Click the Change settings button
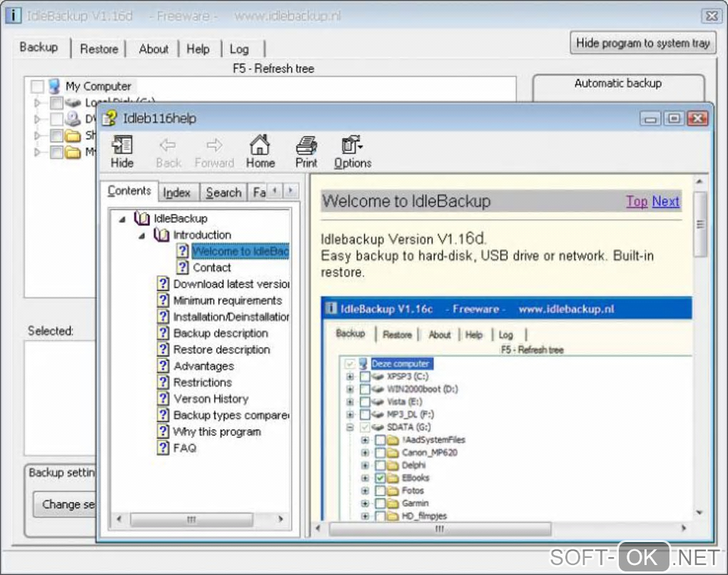 tap(65, 504)
